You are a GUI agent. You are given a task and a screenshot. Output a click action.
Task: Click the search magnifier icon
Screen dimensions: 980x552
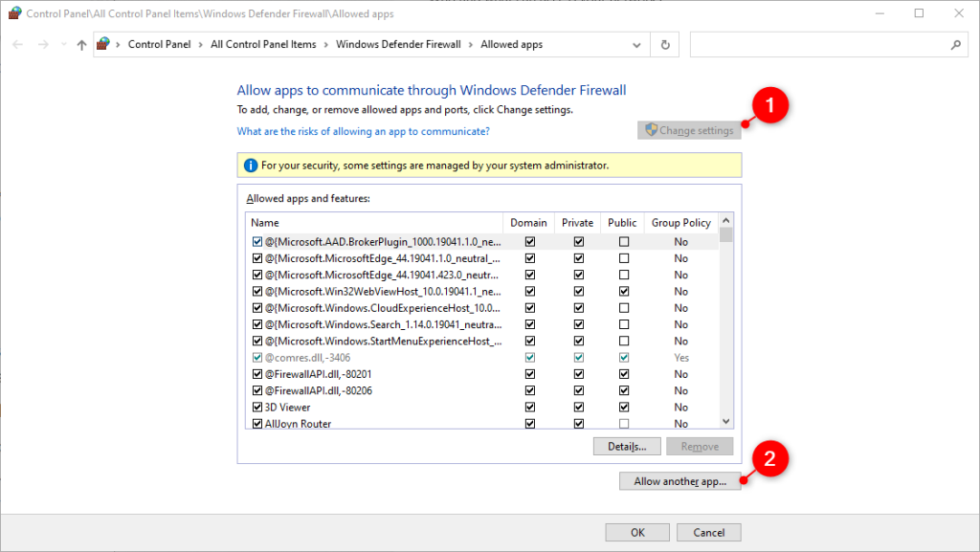[955, 44]
